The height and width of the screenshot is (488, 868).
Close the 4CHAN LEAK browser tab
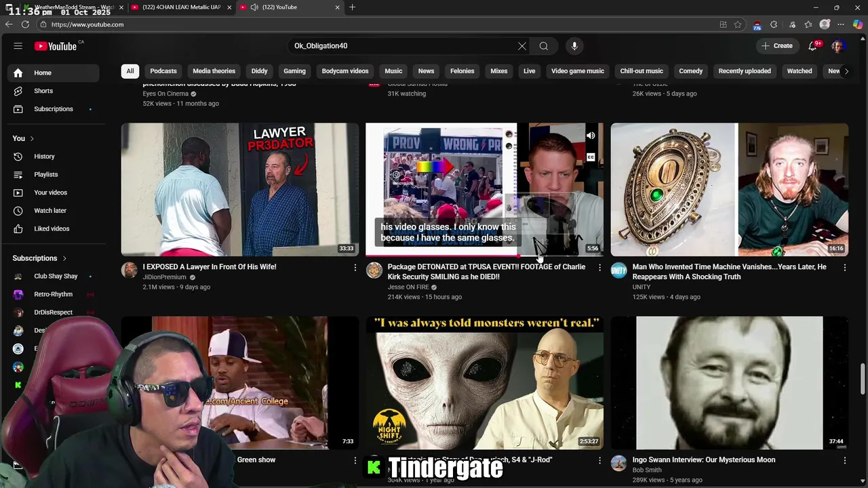[x=229, y=7]
